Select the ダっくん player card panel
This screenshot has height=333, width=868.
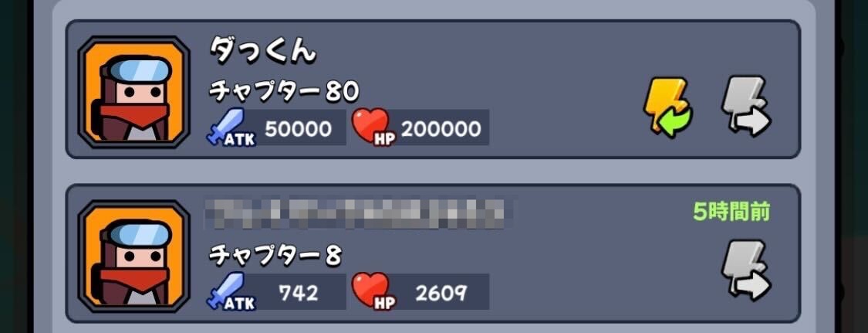(x=433, y=89)
